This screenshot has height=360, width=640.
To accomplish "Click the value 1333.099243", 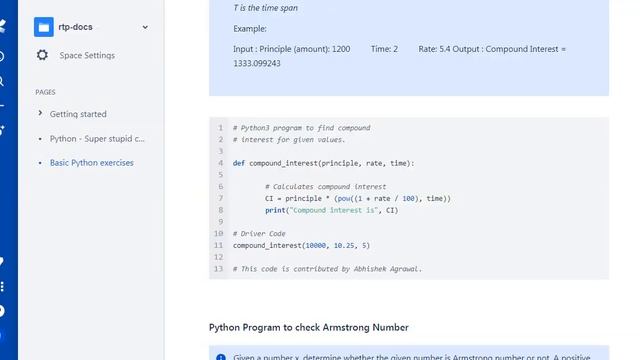I will coord(257,63).
